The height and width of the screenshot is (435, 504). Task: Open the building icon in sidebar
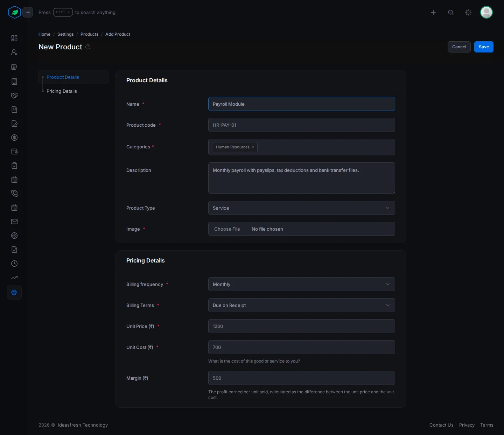(14, 82)
